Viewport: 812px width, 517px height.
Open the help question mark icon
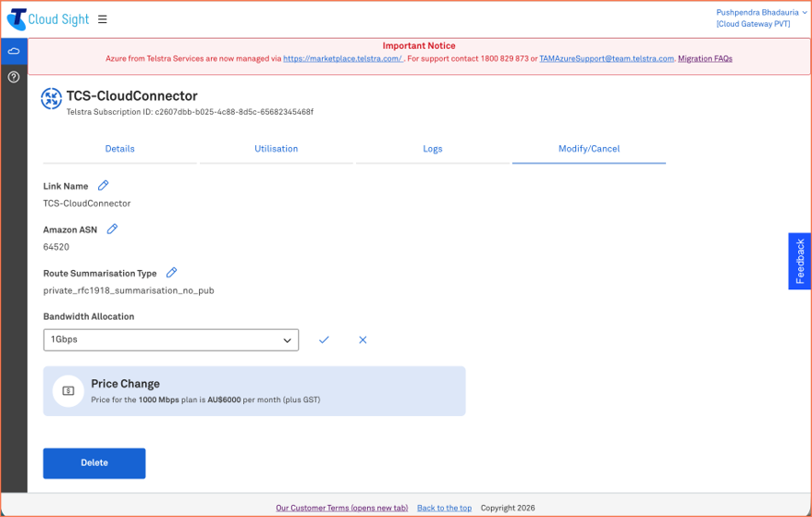pos(14,77)
